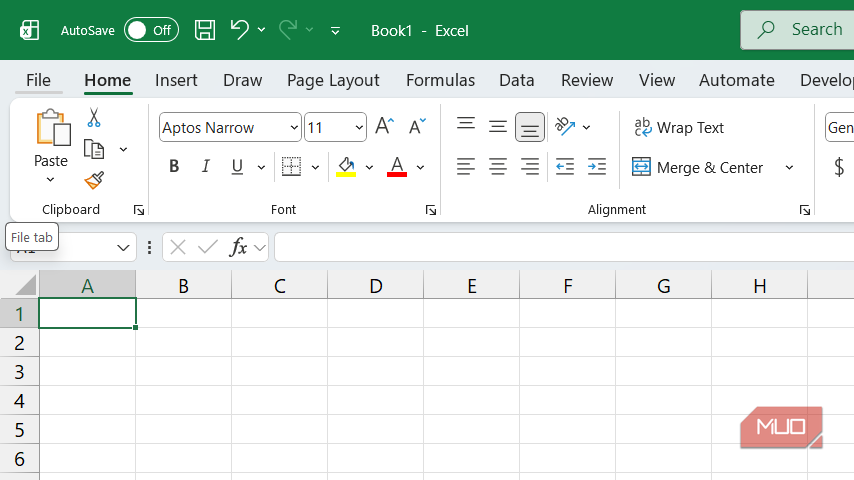This screenshot has width=854, height=480.
Task: Click inside the formula bar
Action: [564, 247]
